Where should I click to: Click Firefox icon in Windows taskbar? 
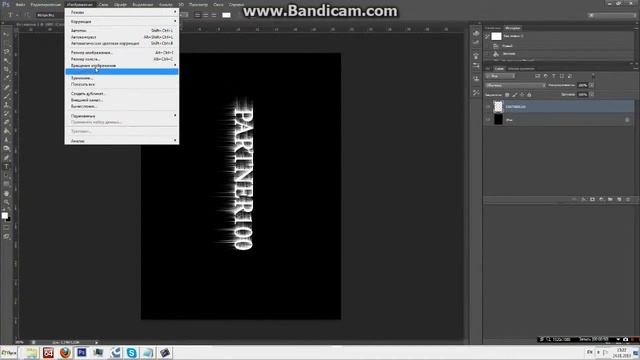click(65, 352)
